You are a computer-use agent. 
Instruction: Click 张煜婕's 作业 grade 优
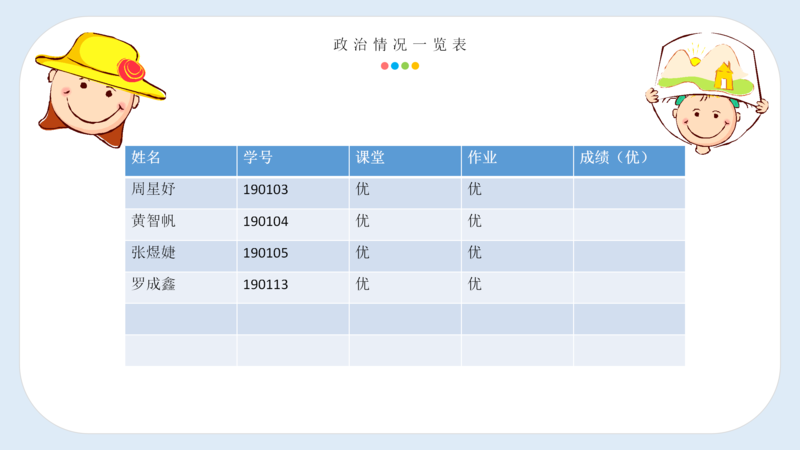(x=517, y=256)
